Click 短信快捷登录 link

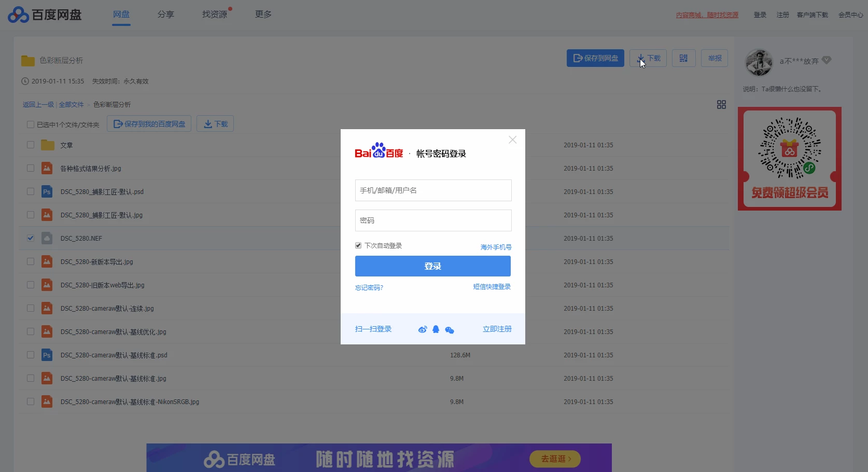tap(492, 287)
